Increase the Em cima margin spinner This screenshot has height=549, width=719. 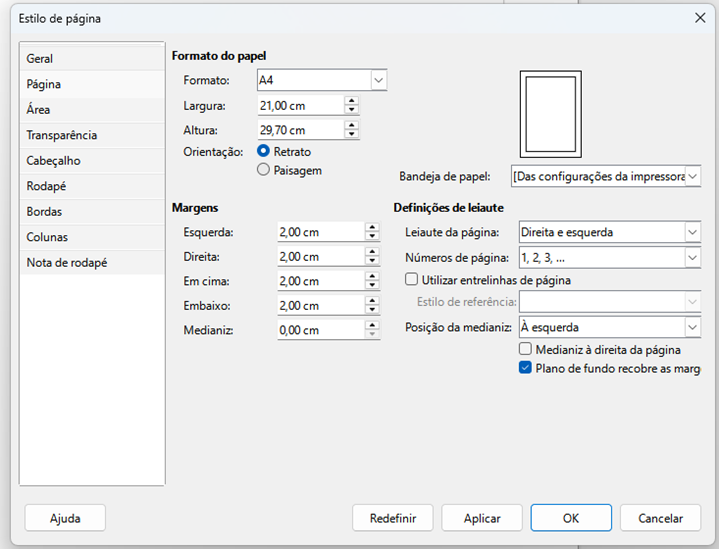pos(372,276)
